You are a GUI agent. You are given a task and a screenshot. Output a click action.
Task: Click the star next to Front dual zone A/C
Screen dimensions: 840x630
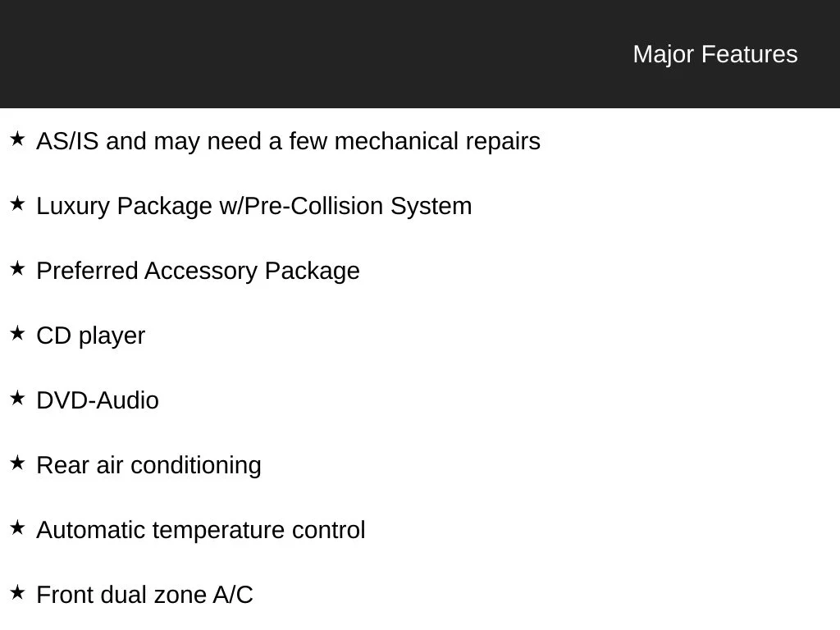(17, 592)
